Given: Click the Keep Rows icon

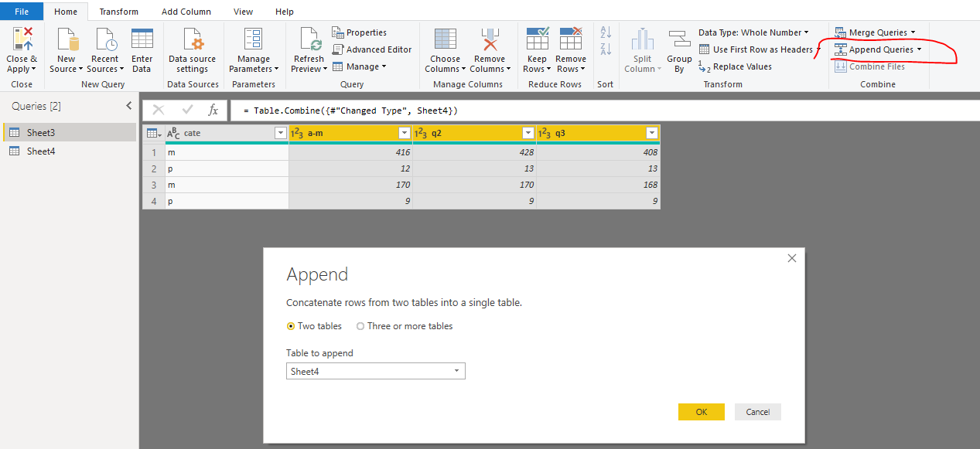Looking at the screenshot, I should [537, 39].
